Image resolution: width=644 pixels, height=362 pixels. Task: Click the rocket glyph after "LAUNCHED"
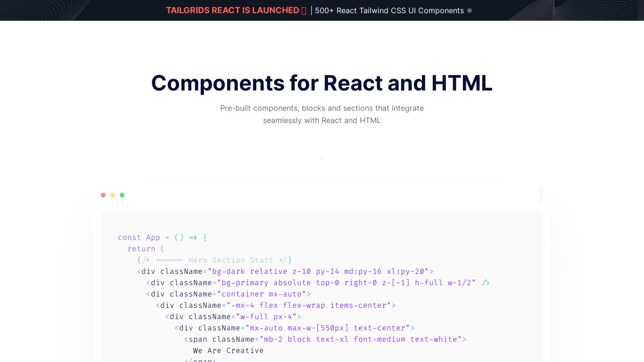point(304,10)
